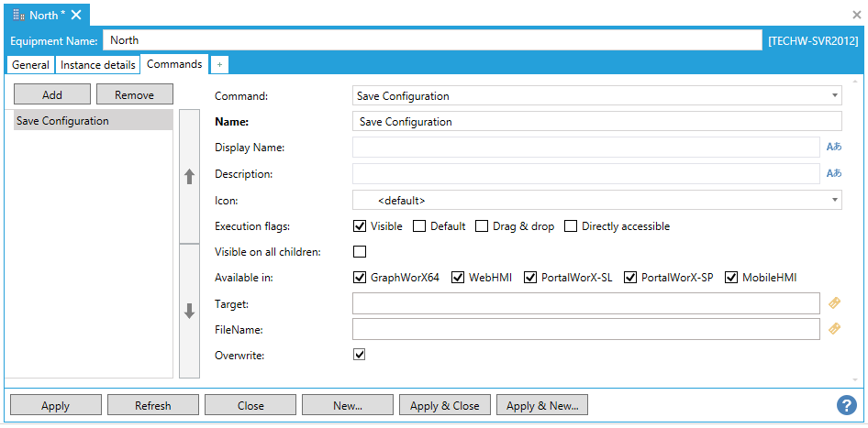Close the North tab with X
Viewport: 868px width, 428px height.
[76, 15]
